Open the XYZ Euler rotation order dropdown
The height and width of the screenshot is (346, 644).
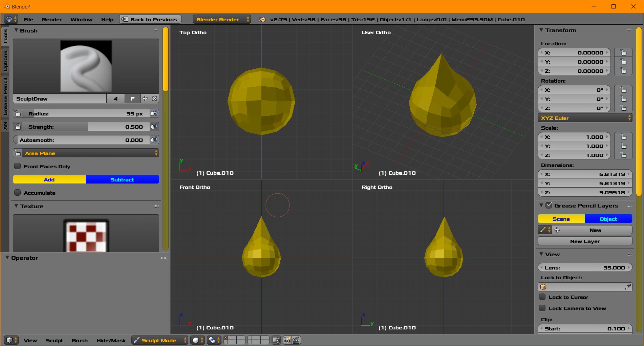tap(585, 118)
